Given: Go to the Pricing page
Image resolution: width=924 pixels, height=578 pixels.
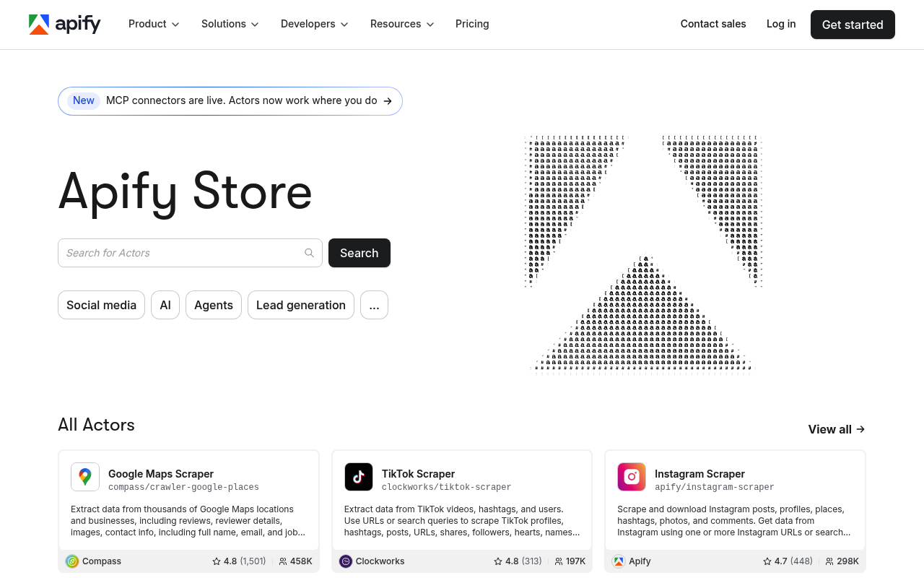Looking at the screenshot, I should (x=472, y=24).
